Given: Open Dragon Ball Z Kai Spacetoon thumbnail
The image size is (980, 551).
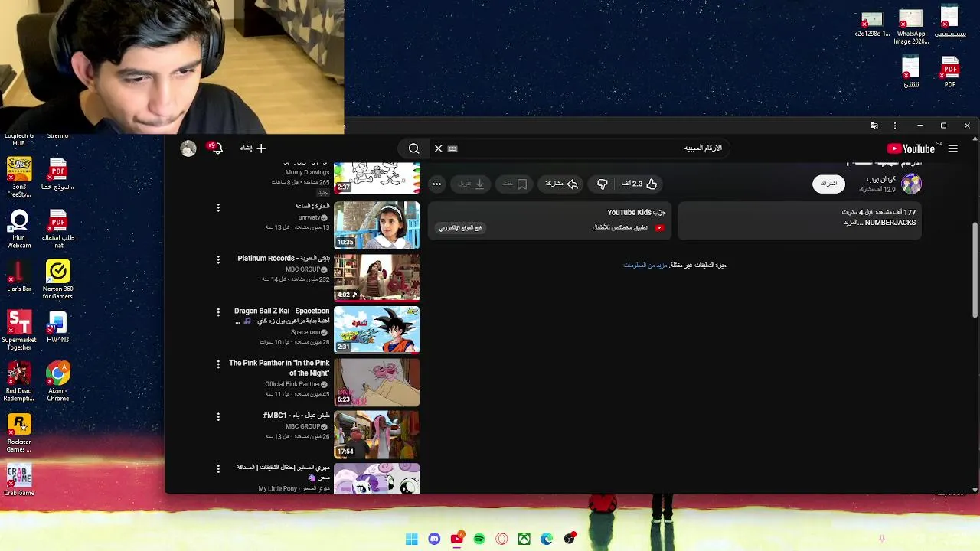Looking at the screenshot, I should [377, 330].
